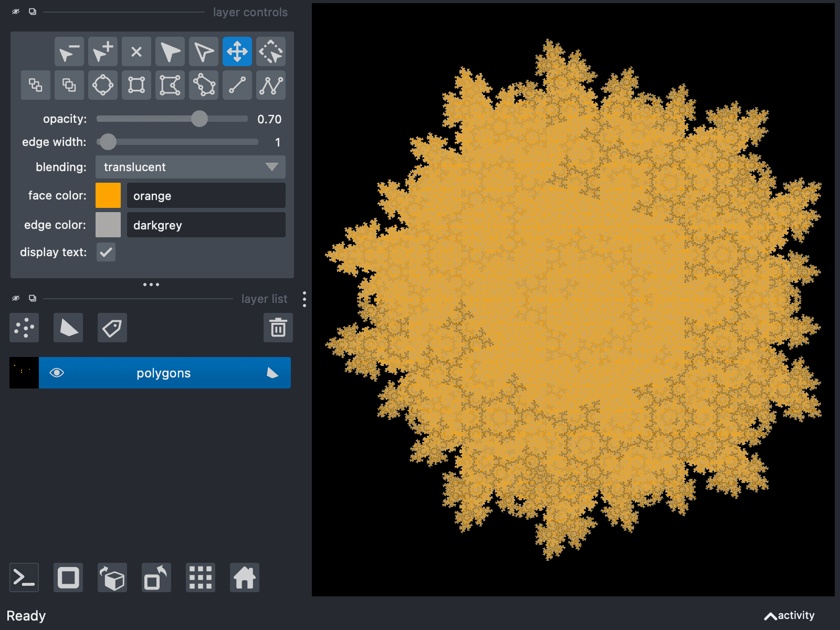Viewport: 840px width, 630px height.
Task: Float the layer list panel
Action: tap(33, 298)
